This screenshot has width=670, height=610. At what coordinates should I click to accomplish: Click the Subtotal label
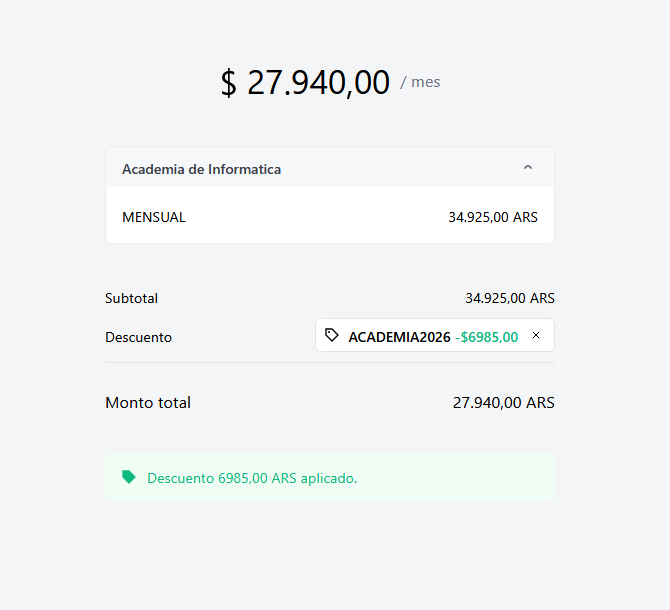[x=131, y=298]
